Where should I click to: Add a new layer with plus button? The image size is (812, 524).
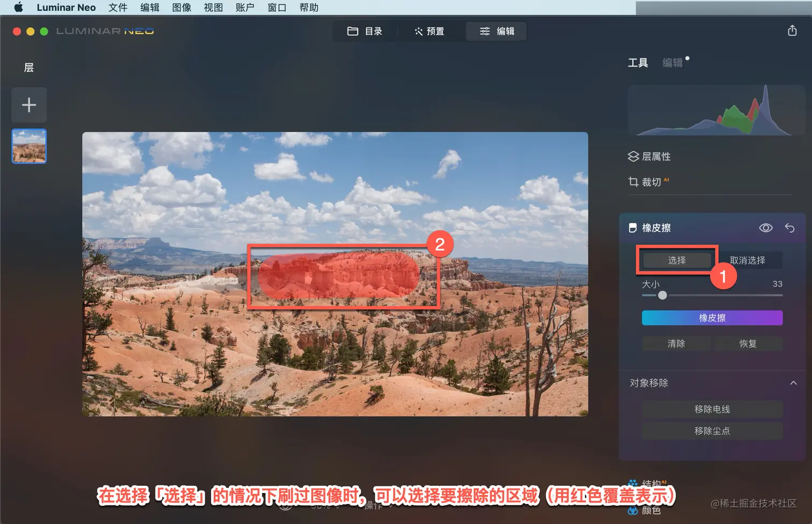(x=29, y=105)
